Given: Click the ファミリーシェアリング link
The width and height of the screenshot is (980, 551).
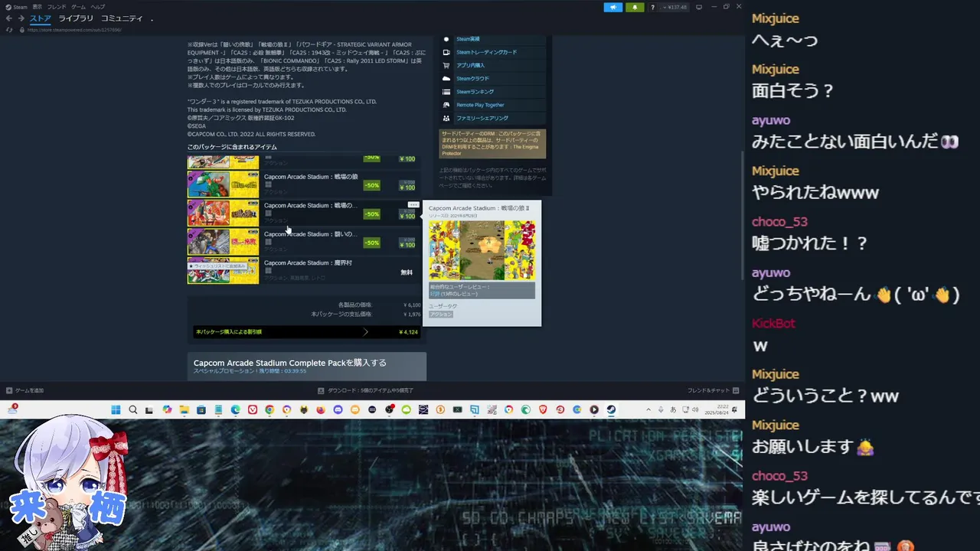Looking at the screenshot, I should tap(482, 118).
